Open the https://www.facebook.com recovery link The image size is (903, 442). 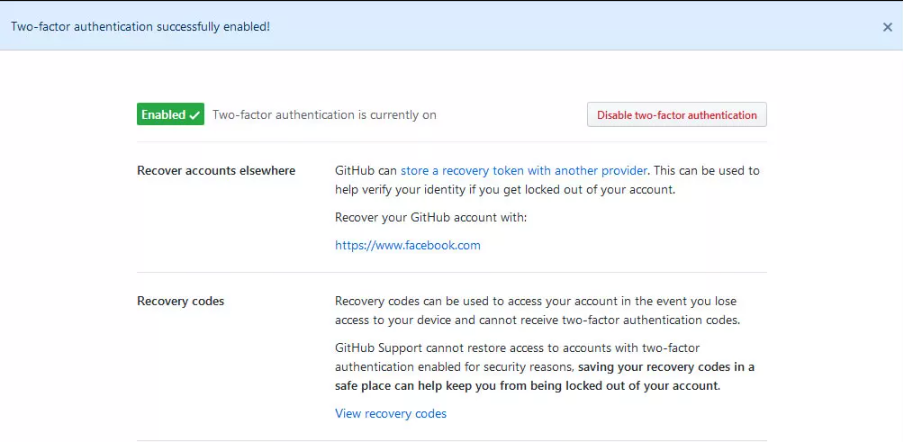(x=408, y=245)
